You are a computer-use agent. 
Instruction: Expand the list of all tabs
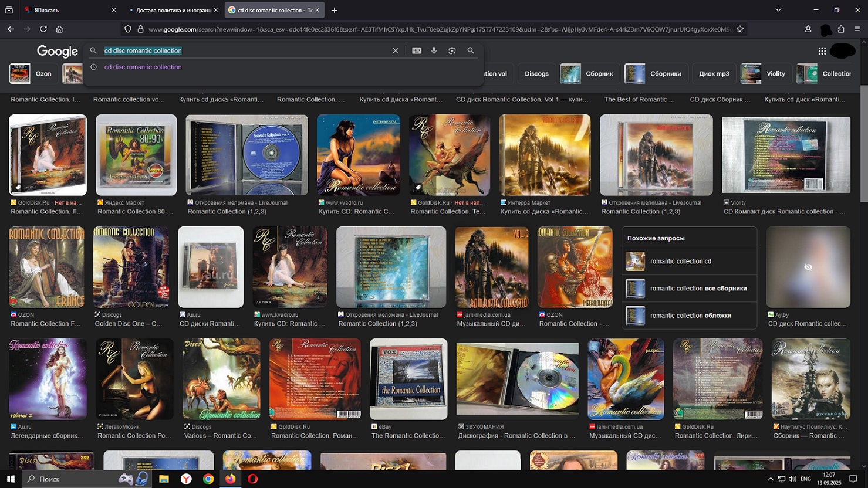point(778,10)
